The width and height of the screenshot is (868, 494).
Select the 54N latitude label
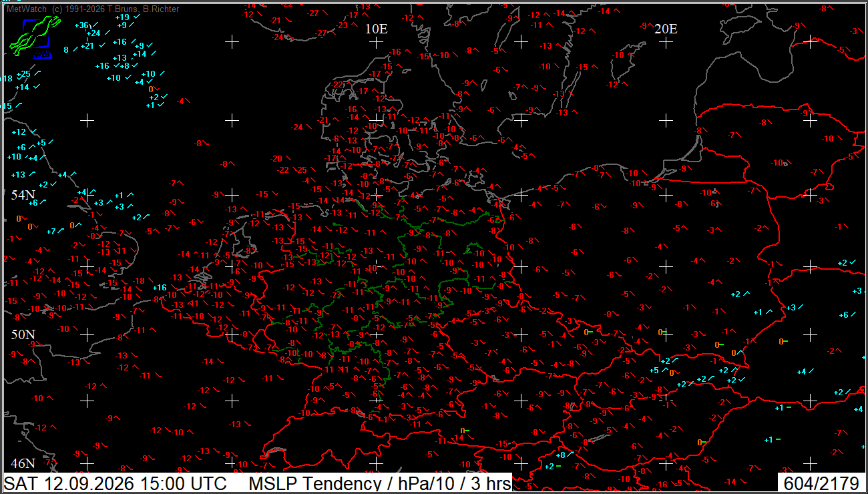click(22, 195)
